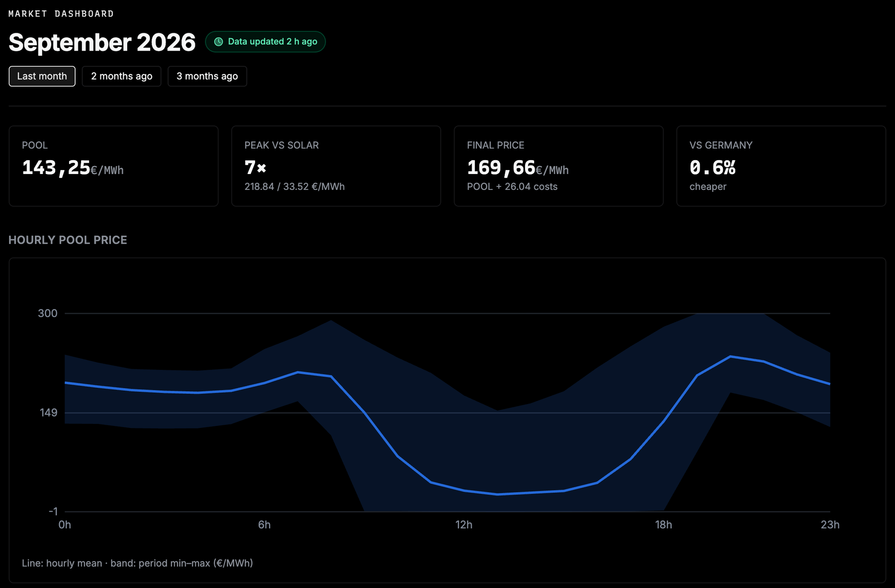Click the blue mean line at 13h minimum
Screen dimensions: 895x588
tap(498, 494)
